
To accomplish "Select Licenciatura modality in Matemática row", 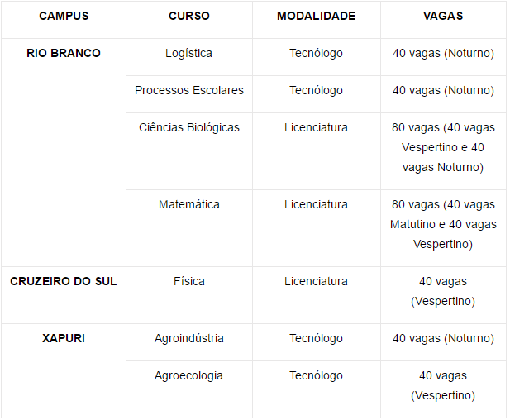I will click(x=316, y=204).
